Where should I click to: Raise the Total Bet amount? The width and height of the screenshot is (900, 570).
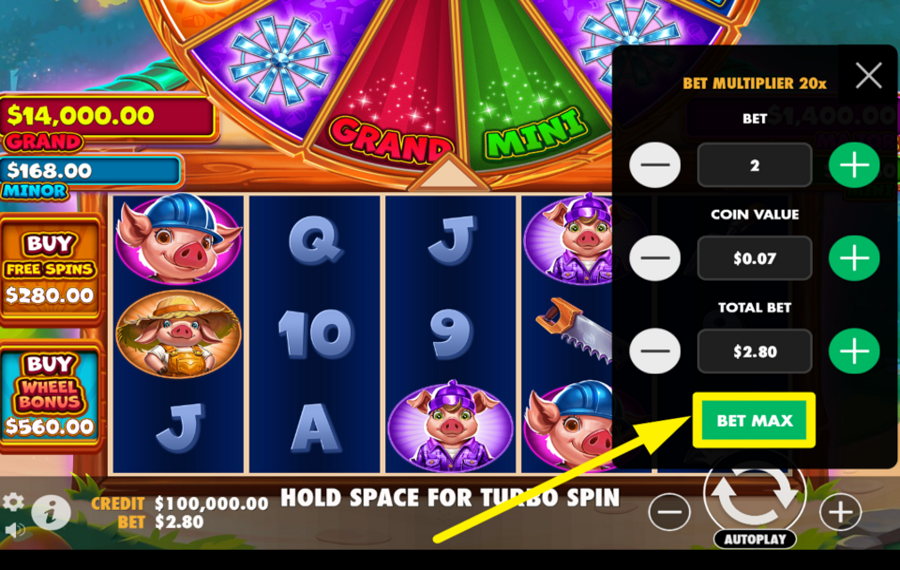tap(854, 351)
